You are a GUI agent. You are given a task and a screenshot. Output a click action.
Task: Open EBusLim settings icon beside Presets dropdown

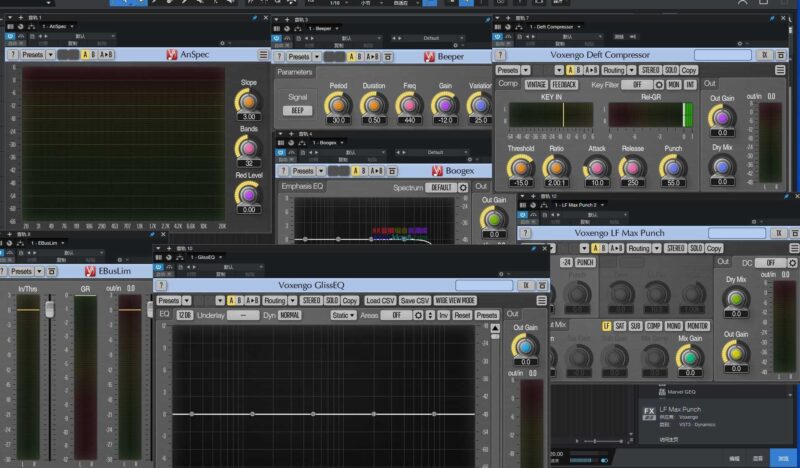click(52, 272)
